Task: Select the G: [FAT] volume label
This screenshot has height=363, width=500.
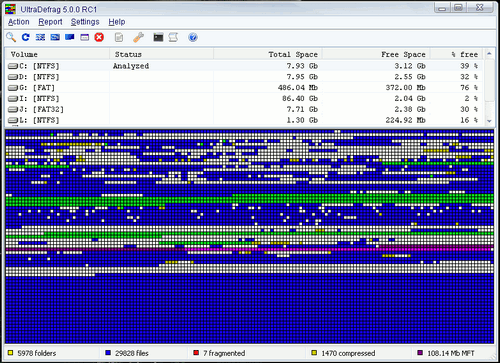Action: [x=37, y=88]
